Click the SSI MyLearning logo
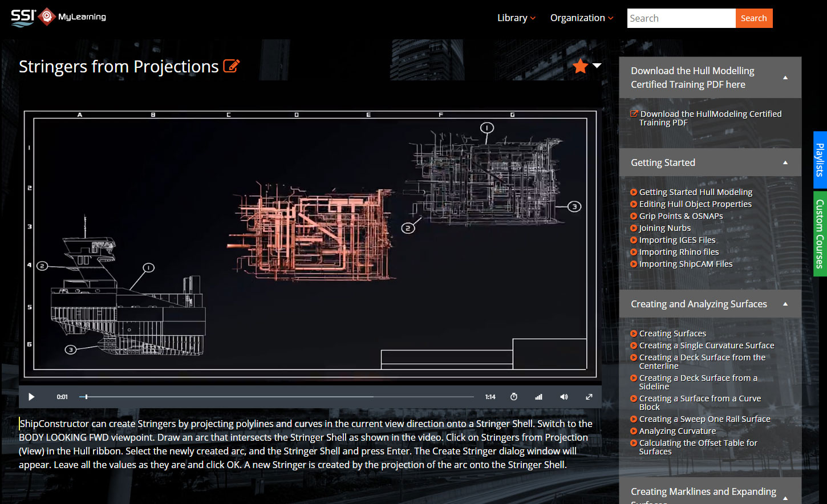Viewport: 827px width, 504px height. tap(56, 17)
